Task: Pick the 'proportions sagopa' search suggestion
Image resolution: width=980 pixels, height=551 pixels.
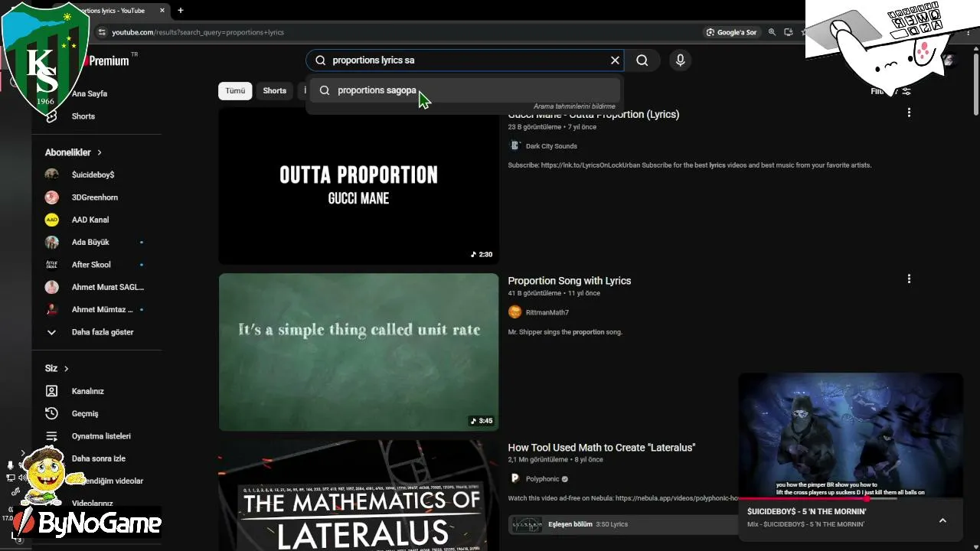Action: [464, 90]
